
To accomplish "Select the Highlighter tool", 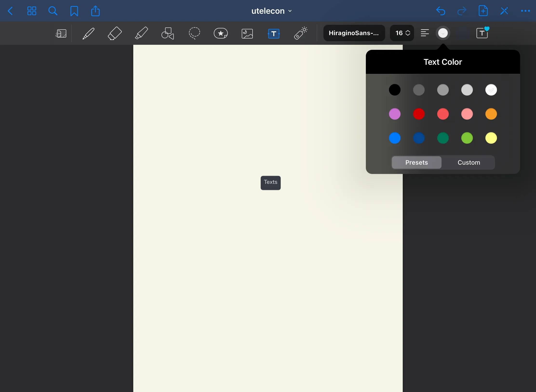I will [x=141, y=33].
